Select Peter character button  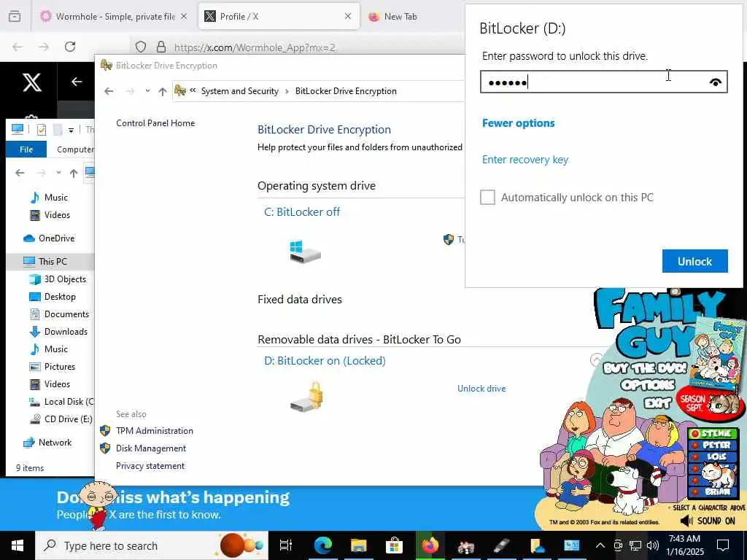tap(712, 445)
